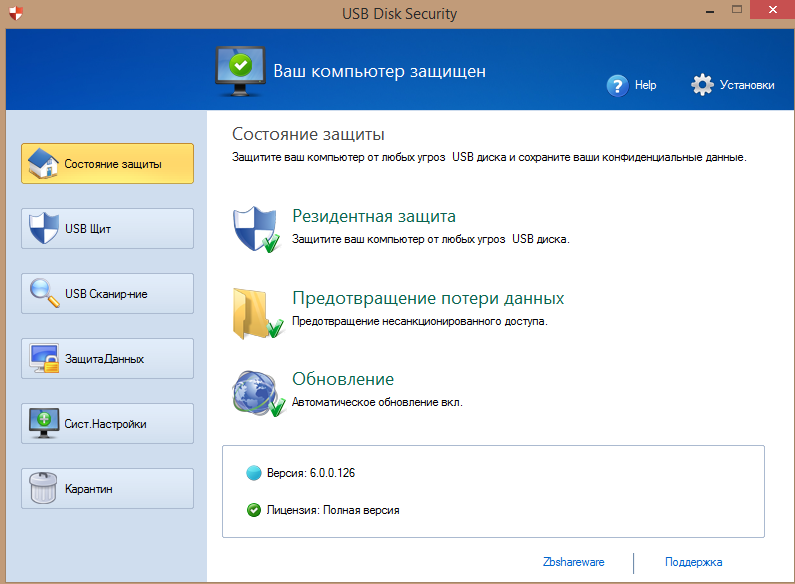Viewport: 795px width, 584px height.
Task: Click the gear icon for Установки
Action: point(702,85)
